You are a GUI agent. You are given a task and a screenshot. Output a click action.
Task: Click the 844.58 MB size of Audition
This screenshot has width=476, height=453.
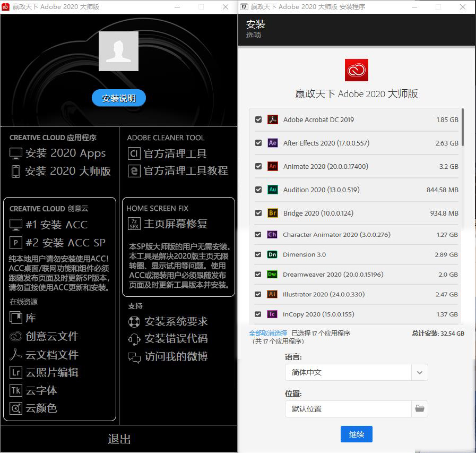[x=443, y=190]
